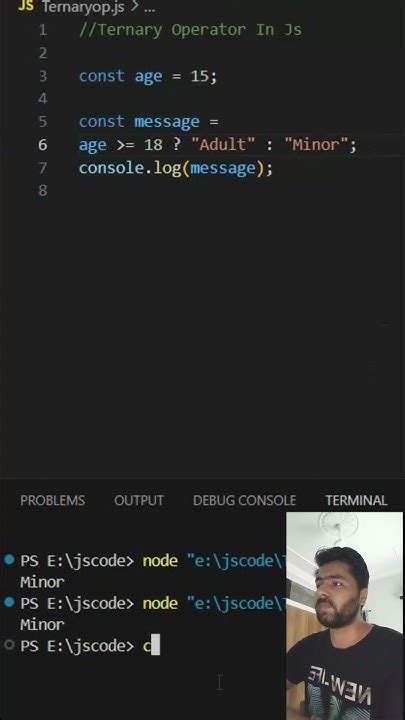
Task: Click the webcam video overlay thumbnail
Action: tap(344, 616)
